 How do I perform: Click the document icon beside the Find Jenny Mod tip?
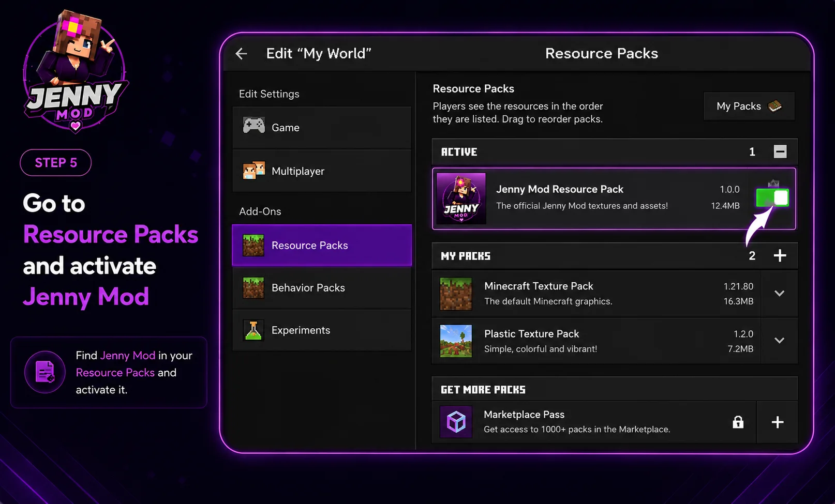45,372
